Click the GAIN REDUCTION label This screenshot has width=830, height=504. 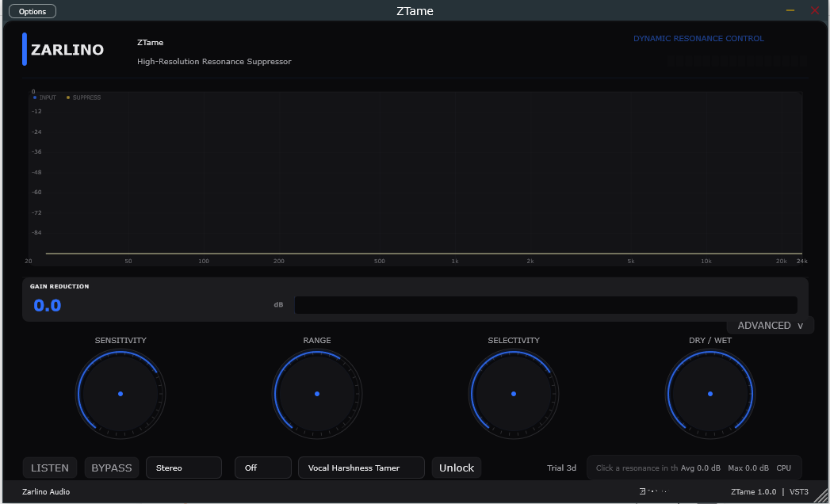pyautogui.click(x=59, y=286)
